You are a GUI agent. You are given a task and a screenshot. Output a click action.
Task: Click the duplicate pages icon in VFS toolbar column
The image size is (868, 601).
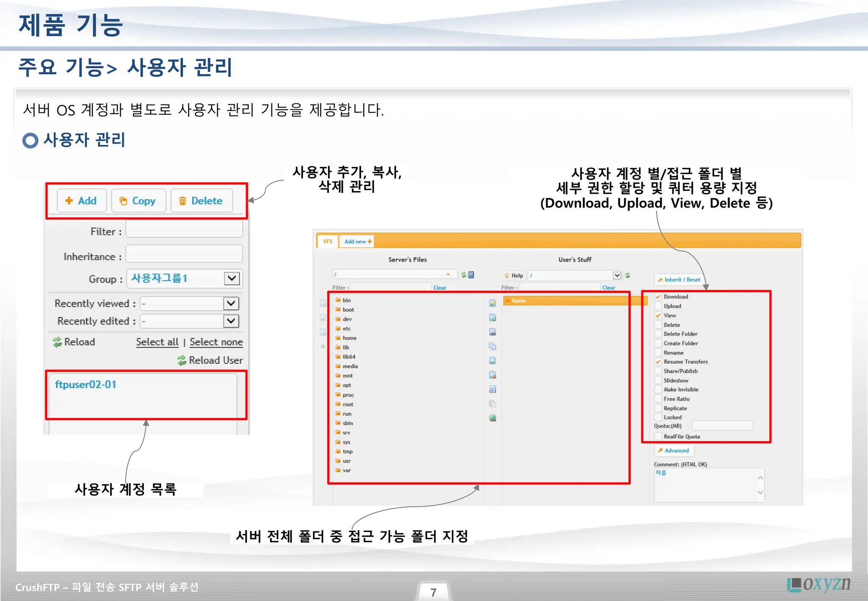coord(492,346)
